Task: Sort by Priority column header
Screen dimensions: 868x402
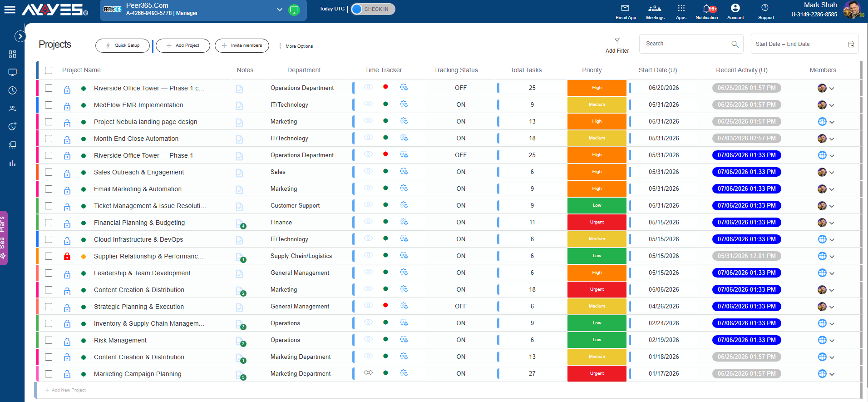Action: coord(592,70)
